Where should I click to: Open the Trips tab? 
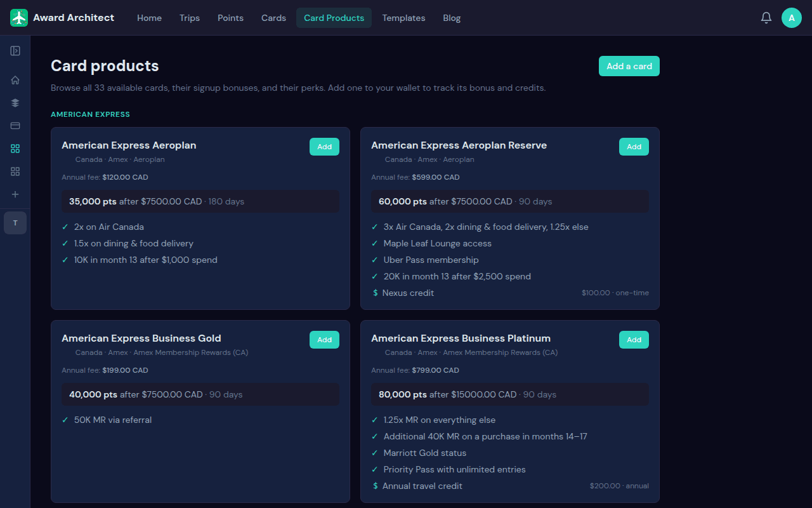click(x=190, y=18)
